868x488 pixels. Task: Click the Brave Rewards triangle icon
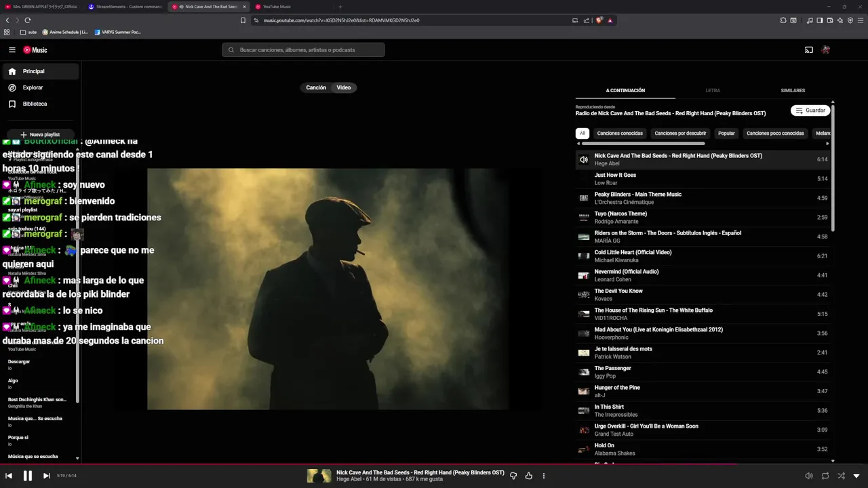click(610, 20)
